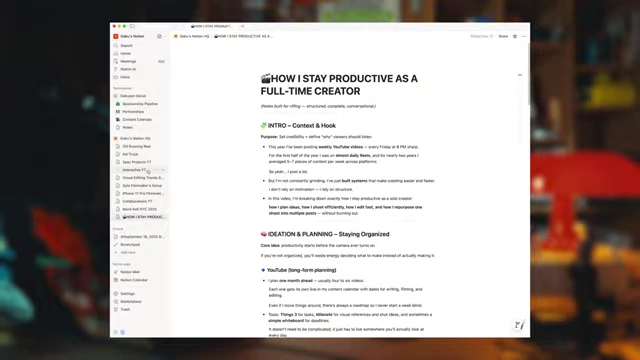The image size is (640, 360).
Task: Click the blue icon at sidebar bottom
Action: point(122,332)
